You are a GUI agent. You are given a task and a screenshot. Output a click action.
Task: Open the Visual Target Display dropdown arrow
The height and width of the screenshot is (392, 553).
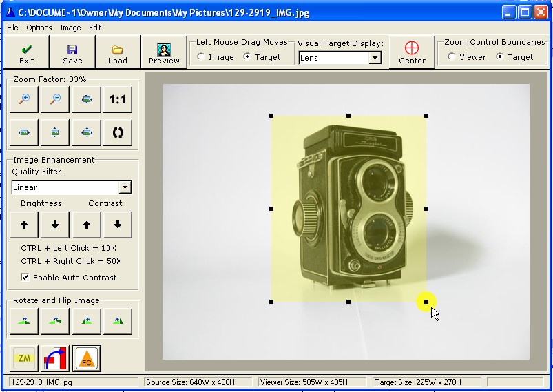(375, 57)
